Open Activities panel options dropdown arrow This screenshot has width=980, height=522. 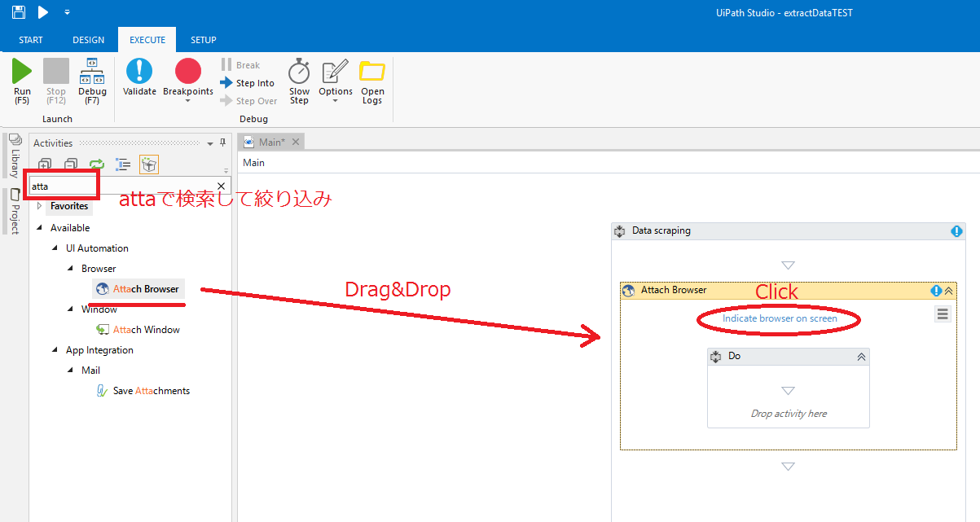210,143
